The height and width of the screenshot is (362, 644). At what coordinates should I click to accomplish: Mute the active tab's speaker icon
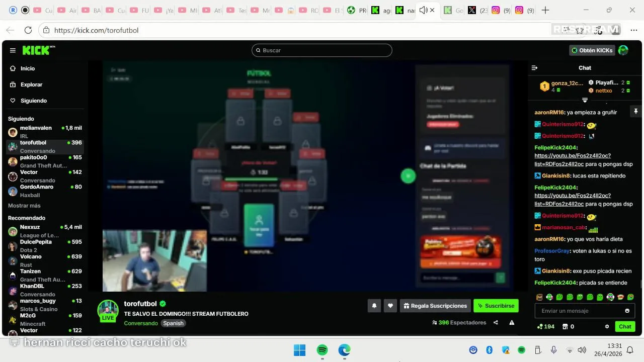click(423, 10)
